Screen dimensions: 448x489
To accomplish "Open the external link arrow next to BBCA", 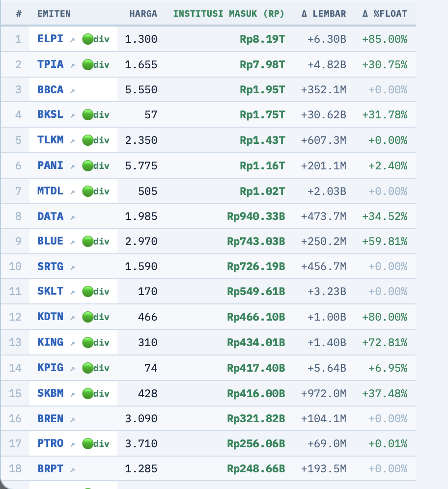I will click(x=72, y=91).
